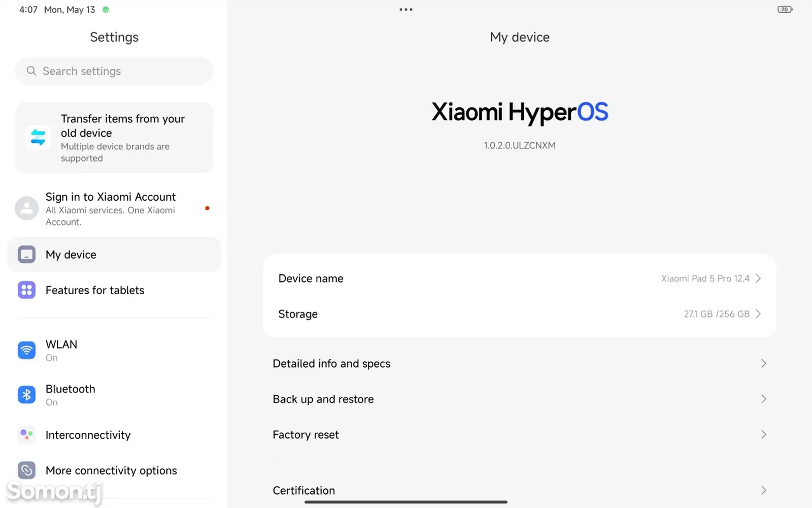Screen dimensions: 812x508
Task: Select My device in sidebar
Action: coord(114,255)
